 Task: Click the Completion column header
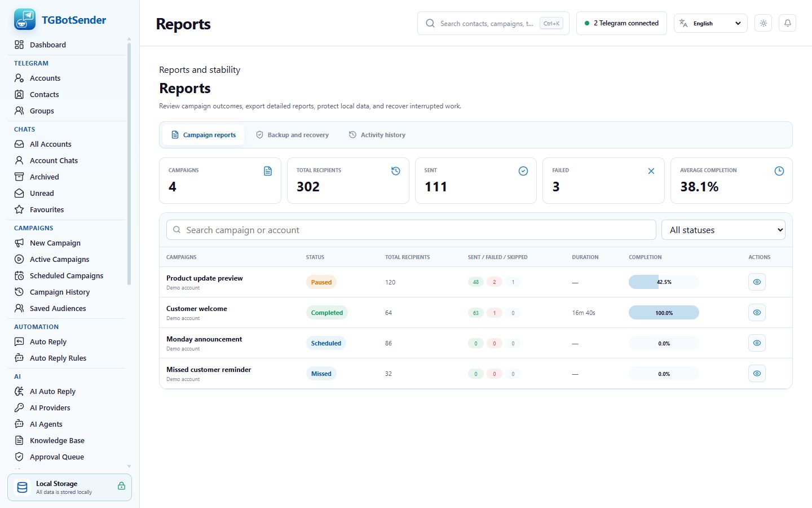click(x=645, y=257)
